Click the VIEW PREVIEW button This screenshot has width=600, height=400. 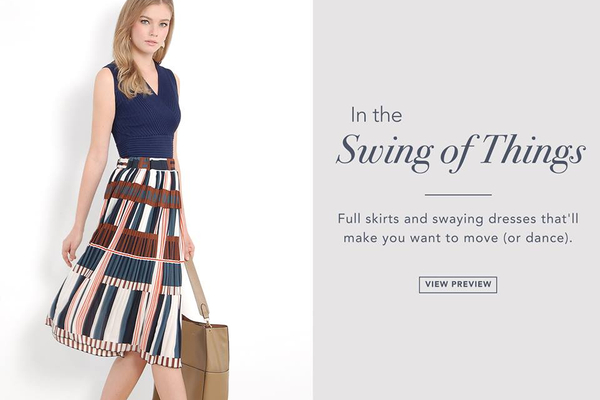click(458, 284)
